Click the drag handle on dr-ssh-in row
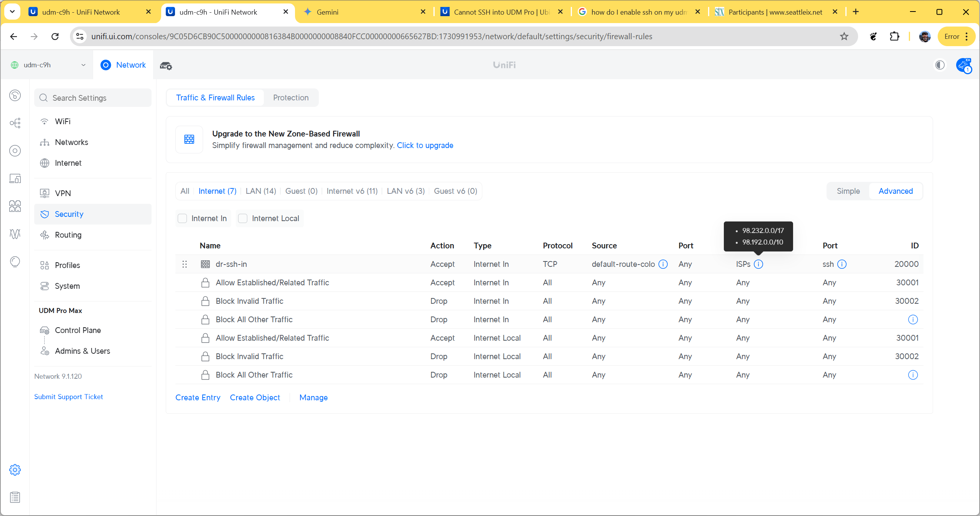 185,264
